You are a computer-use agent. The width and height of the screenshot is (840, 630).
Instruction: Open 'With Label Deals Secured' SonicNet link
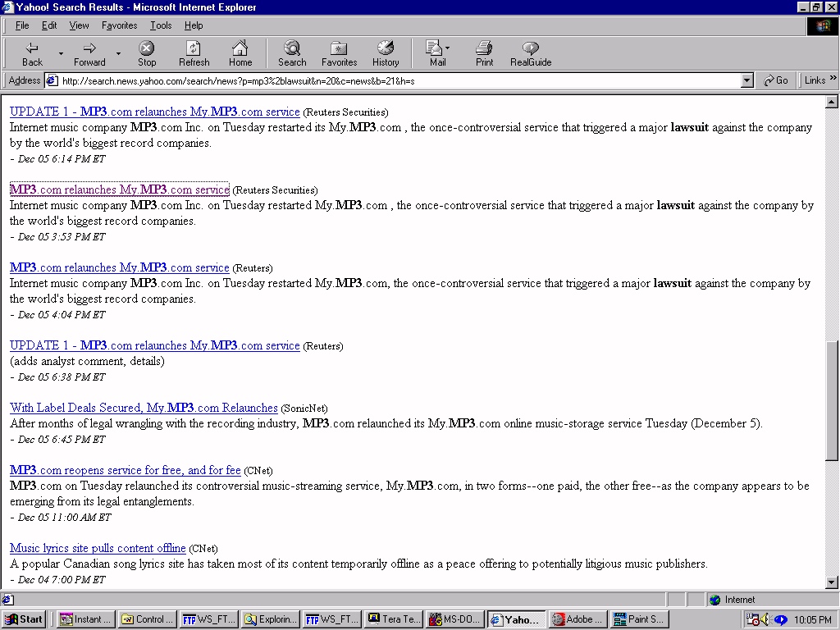(x=144, y=408)
